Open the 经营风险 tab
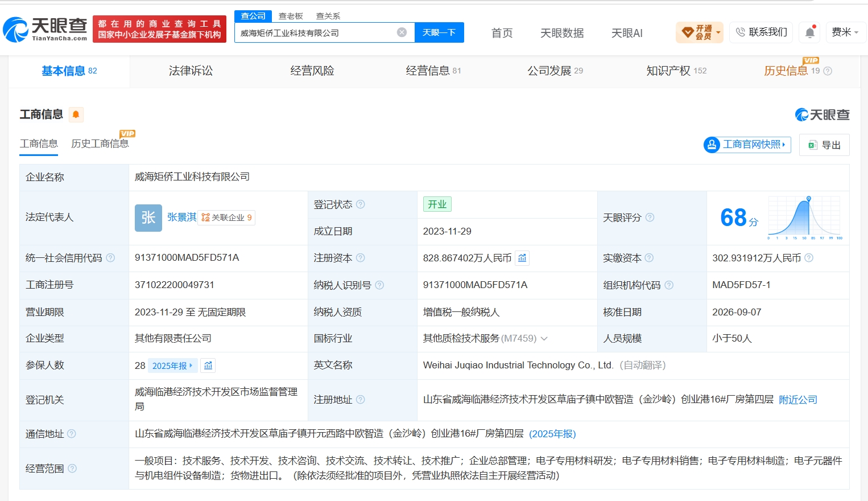 click(x=312, y=71)
